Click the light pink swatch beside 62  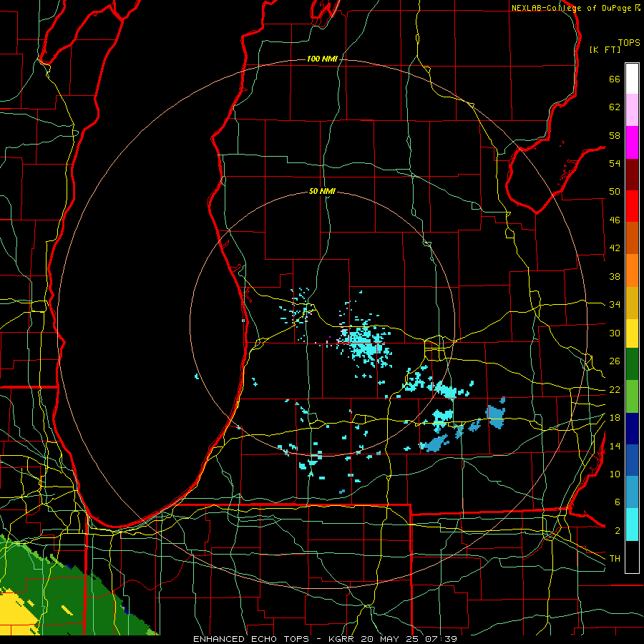[632, 110]
